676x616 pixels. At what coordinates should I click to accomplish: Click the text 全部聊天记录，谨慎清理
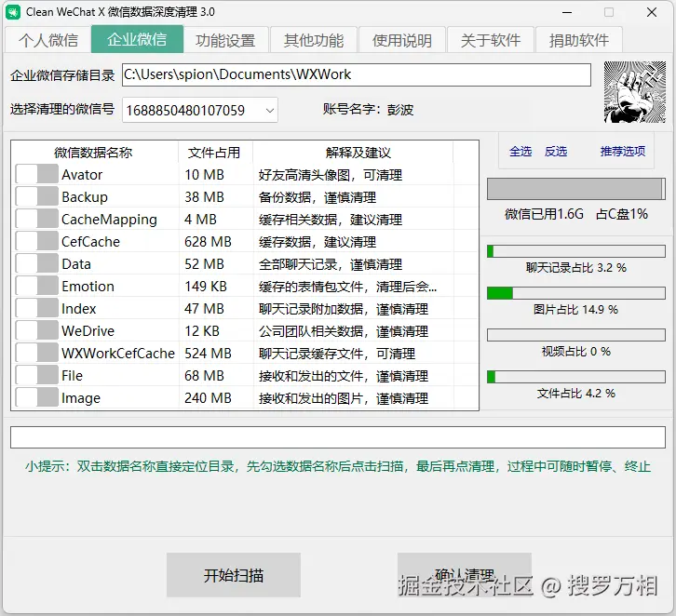click(331, 264)
